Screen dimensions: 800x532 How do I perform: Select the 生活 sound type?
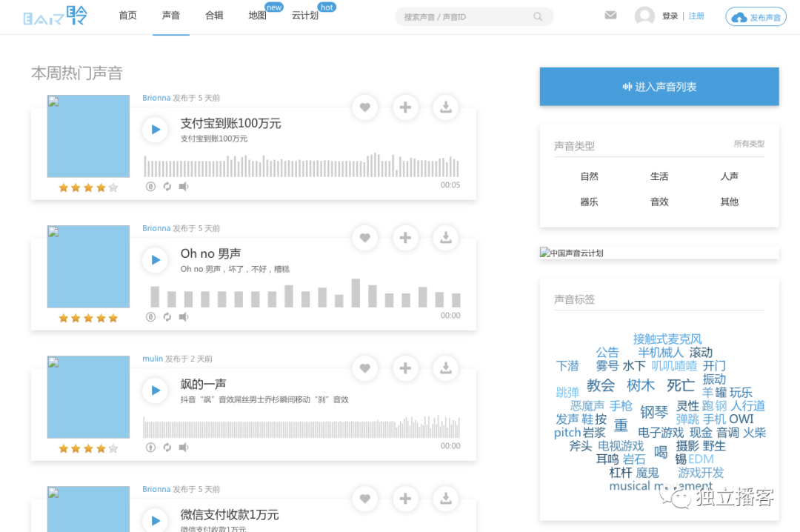pyautogui.click(x=659, y=176)
